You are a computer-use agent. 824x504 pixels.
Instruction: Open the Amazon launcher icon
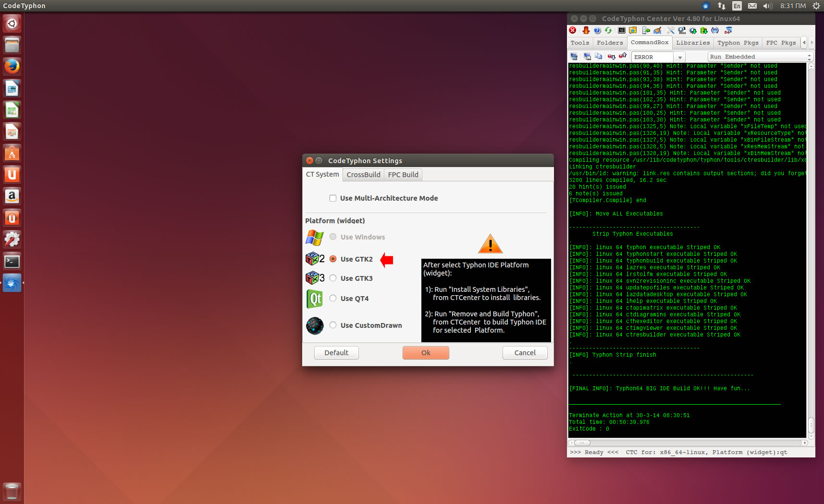tap(12, 196)
